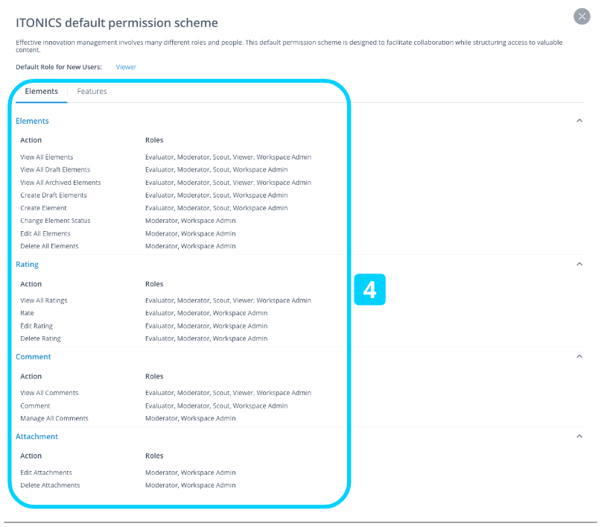Switch to the Features tab
The width and height of the screenshot is (601, 527).
tap(92, 91)
